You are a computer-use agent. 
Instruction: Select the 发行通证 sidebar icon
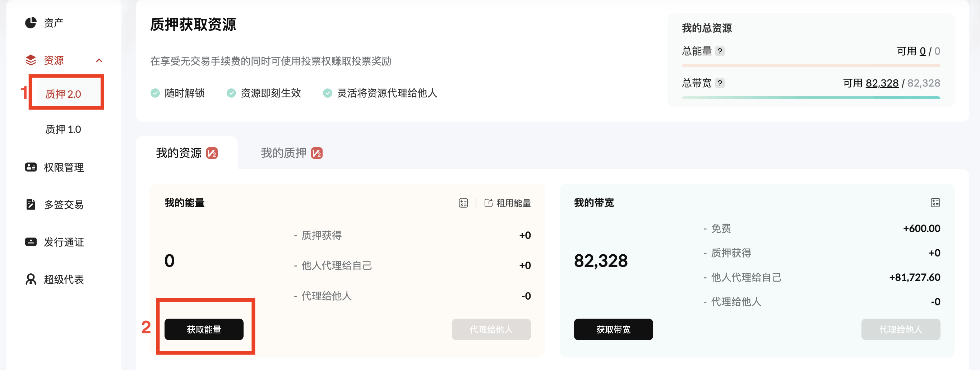tap(31, 242)
